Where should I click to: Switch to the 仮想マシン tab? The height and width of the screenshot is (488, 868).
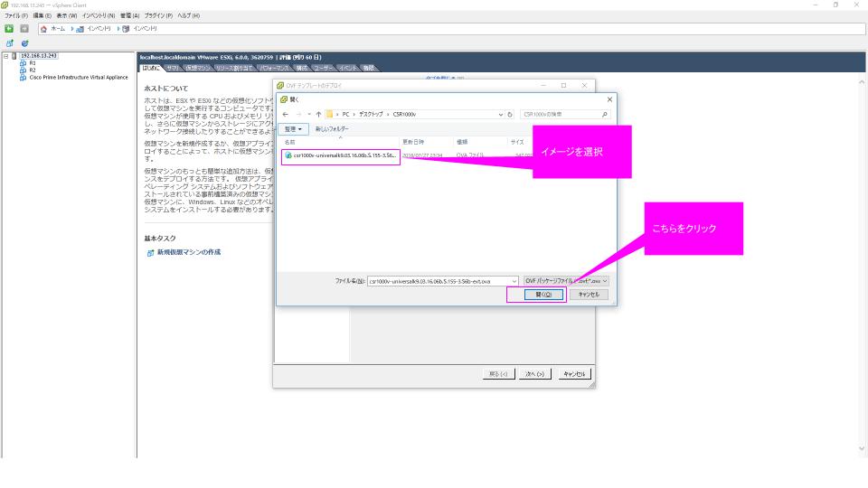tap(198, 68)
